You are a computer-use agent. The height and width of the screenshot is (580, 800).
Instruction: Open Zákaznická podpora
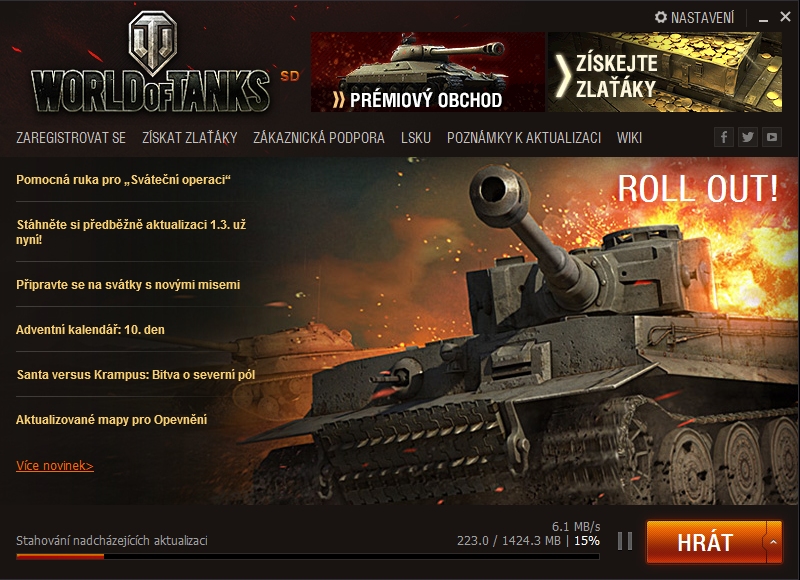[x=319, y=138]
